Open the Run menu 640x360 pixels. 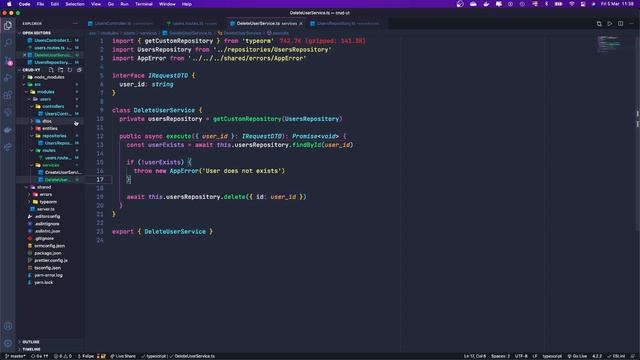click(x=124, y=4)
